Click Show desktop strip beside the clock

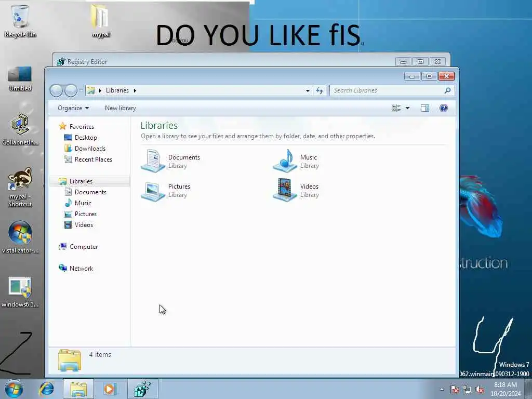click(528, 389)
